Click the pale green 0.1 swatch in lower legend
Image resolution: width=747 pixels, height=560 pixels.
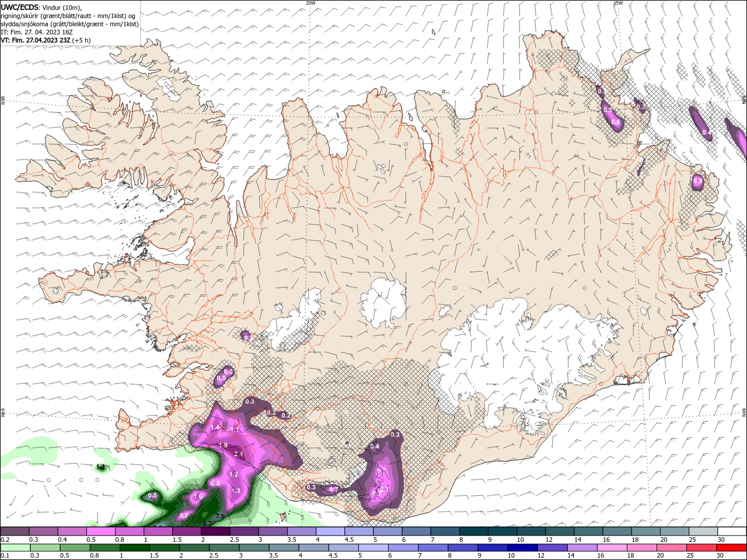(x=16, y=548)
